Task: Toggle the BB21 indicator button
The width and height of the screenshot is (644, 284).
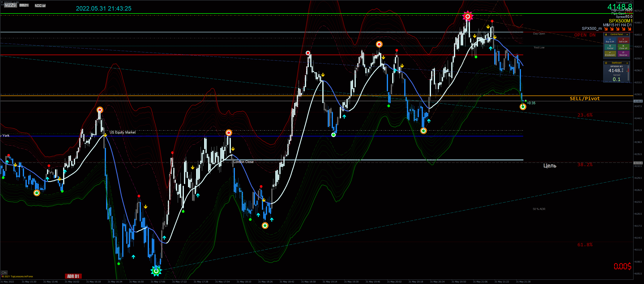Action: point(24,5)
